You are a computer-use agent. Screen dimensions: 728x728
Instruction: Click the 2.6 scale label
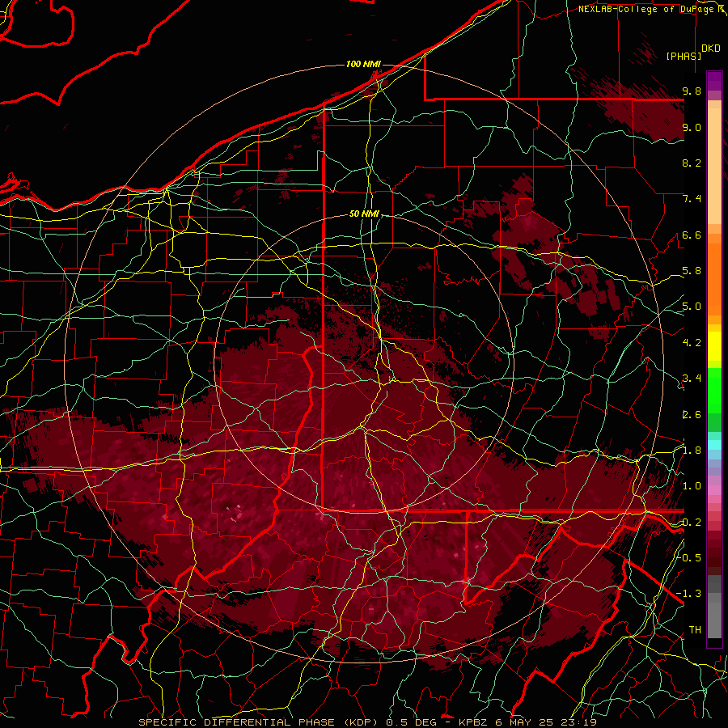pos(692,415)
